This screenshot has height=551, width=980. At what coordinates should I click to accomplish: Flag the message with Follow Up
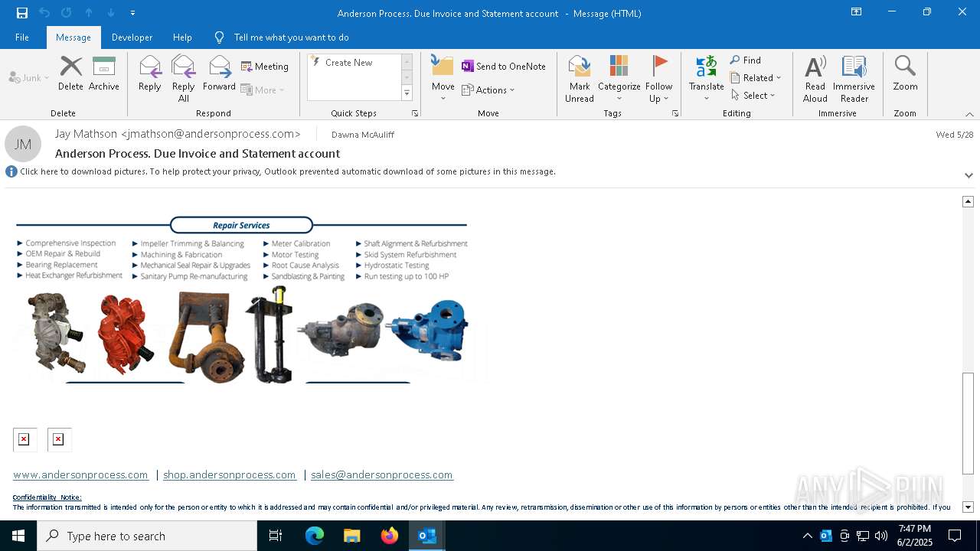658,79
